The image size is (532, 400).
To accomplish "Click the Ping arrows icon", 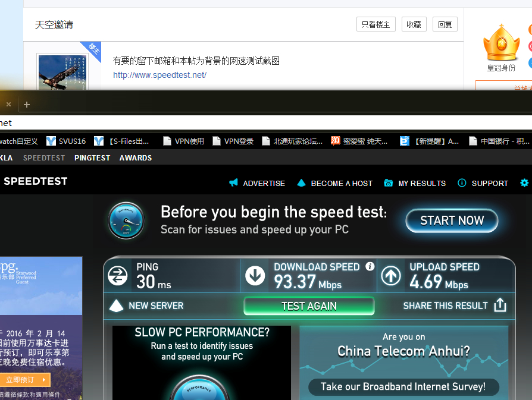I will tap(117, 276).
